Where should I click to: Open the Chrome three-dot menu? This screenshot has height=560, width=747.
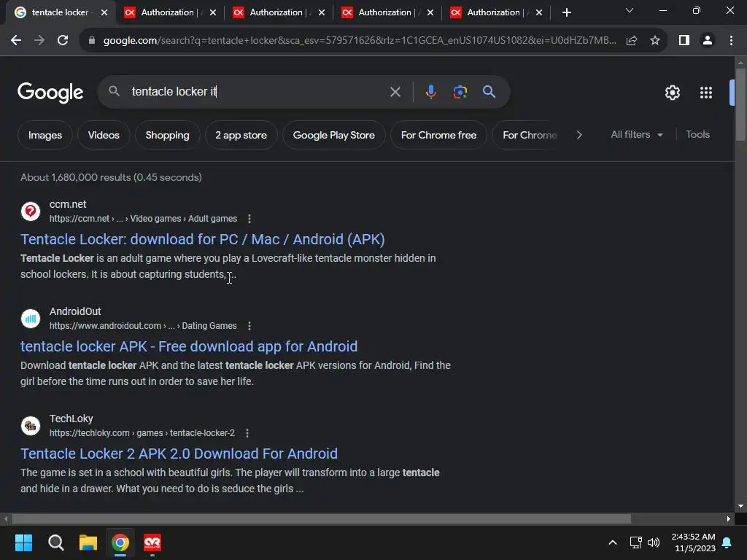coord(731,41)
